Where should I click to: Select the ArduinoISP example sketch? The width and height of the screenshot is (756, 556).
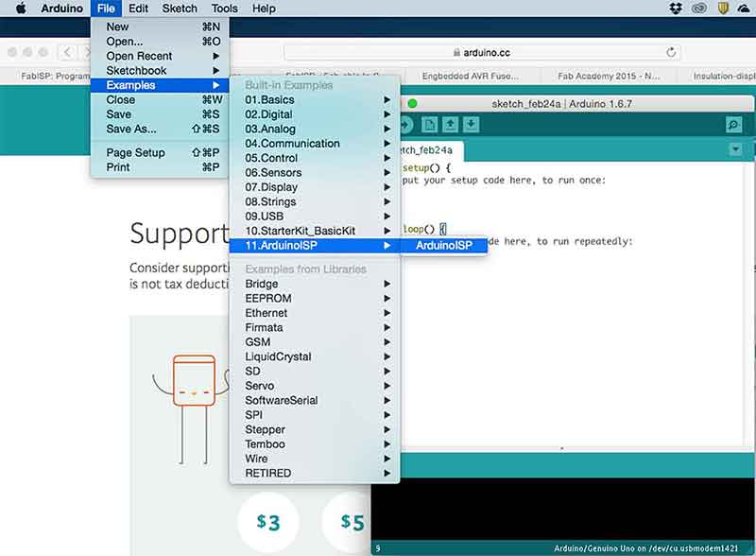point(443,245)
